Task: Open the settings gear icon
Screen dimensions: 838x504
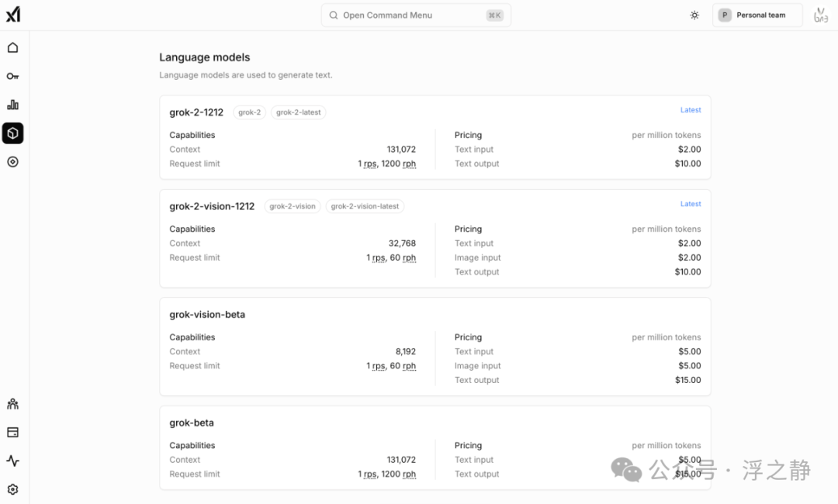Action: coord(13,489)
